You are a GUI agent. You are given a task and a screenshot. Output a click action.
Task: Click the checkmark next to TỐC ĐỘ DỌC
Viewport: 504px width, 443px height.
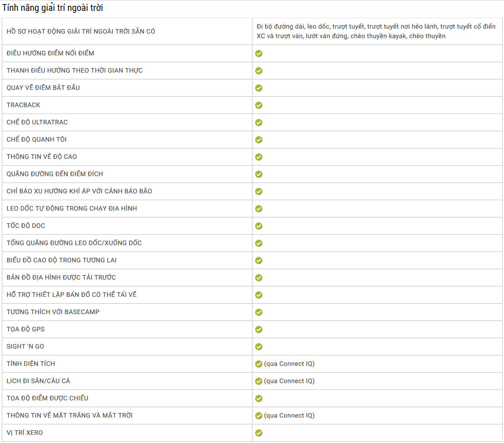pyautogui.click(x=259, y=226)
